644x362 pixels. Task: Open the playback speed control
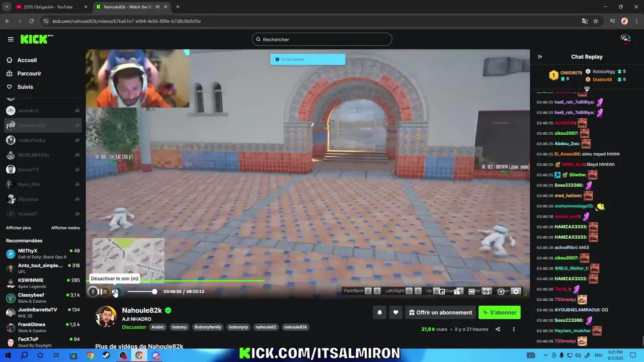pyautogui.click(x=501, y=292)
